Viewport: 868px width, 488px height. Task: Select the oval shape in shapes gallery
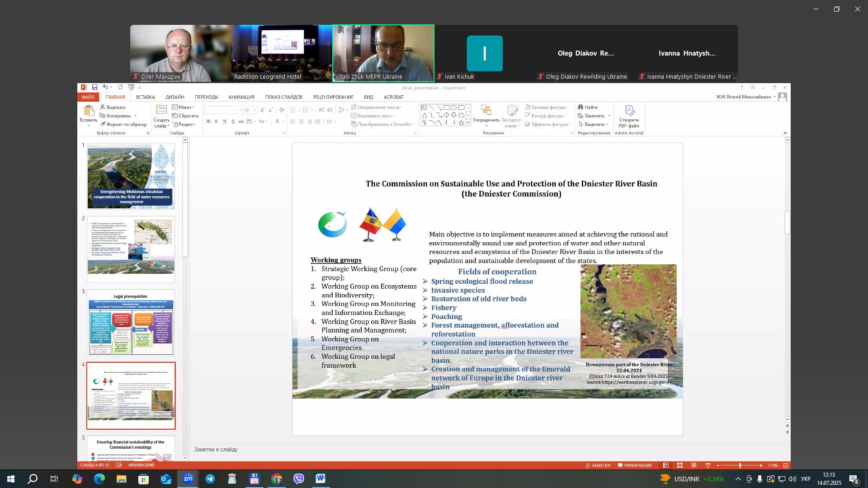coord(454,108)
